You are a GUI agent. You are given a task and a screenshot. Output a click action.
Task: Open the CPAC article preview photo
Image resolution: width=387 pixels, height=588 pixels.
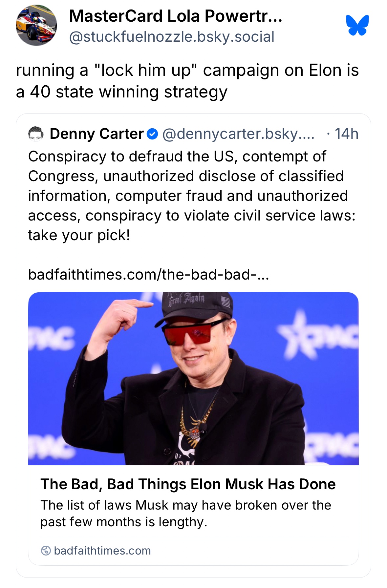point(193,378)
